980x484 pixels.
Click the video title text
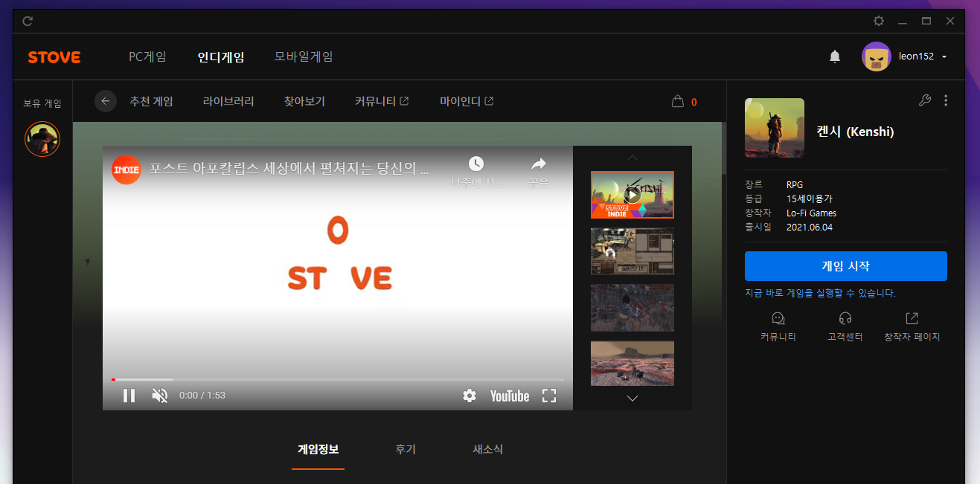[x=289, y=168]
